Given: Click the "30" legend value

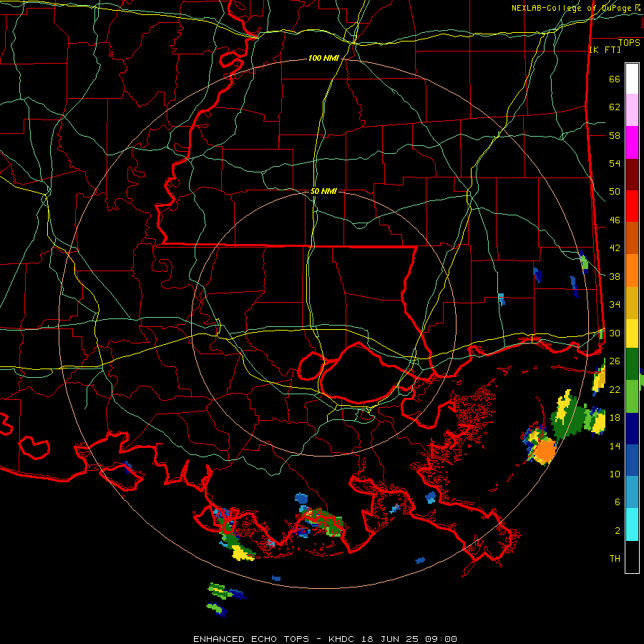Looking at the screenshot, I should coord(615,333).
